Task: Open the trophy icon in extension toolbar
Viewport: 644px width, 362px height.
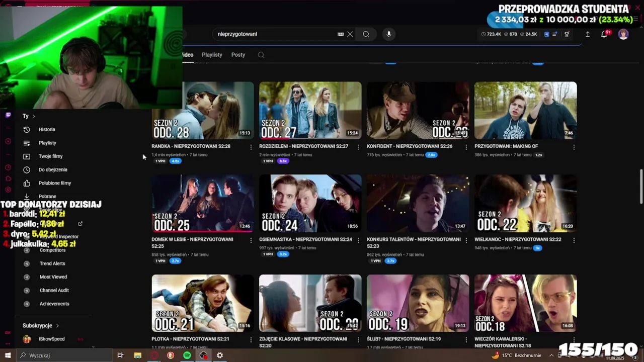Action: click(567, 34)
